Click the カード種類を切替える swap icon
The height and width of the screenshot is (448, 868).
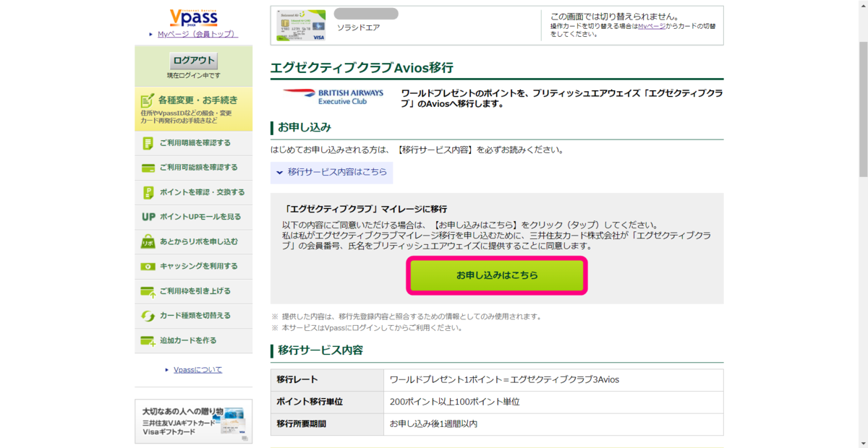click(x=148, y=316)
